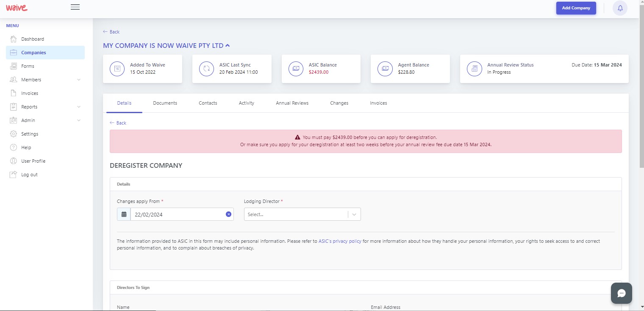Click the Agent Balance money icon
Screen dimensions: 644x311
tap(385, 69)
